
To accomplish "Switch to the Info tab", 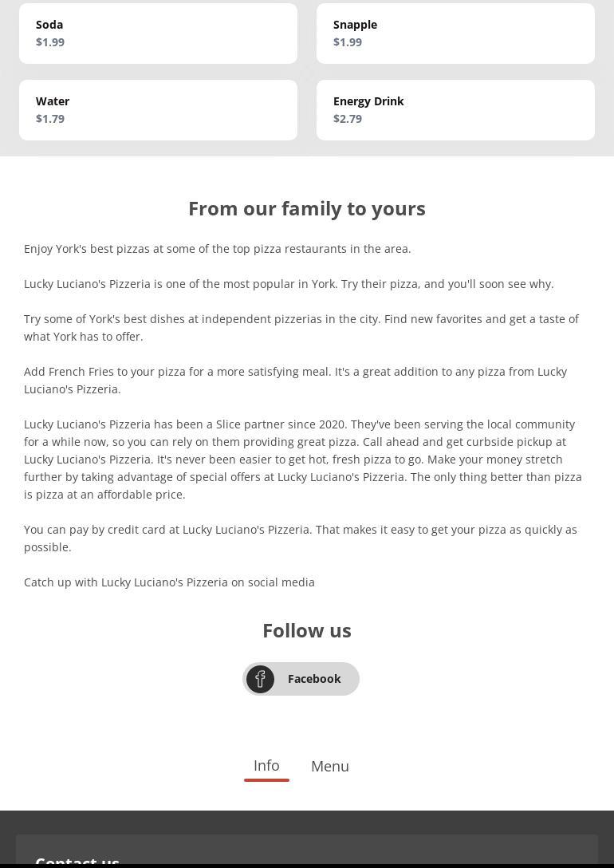I will 266,766.
